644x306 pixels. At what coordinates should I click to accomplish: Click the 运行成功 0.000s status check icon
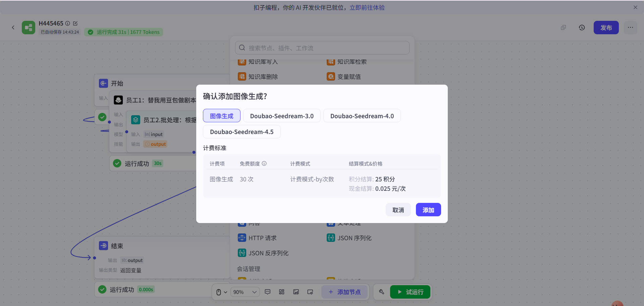102,289
